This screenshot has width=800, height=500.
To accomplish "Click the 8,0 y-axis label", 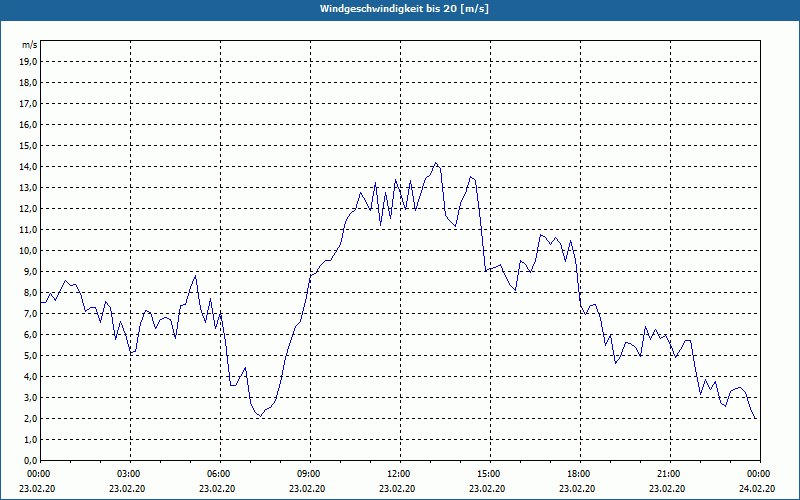I will pyautogui.click(x=31, y=293).
